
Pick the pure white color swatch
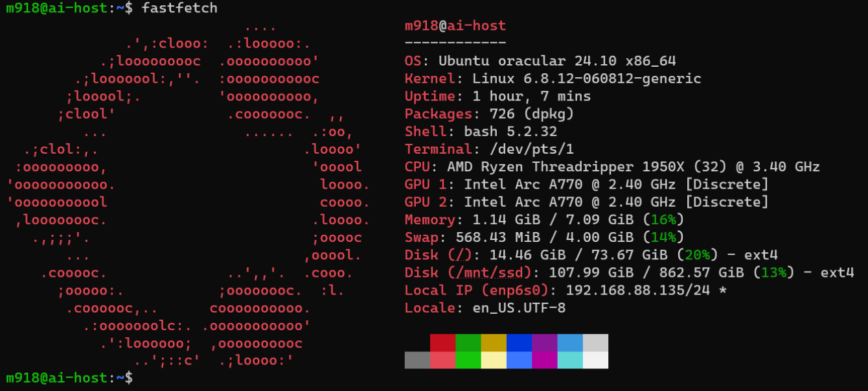(595, 360)
